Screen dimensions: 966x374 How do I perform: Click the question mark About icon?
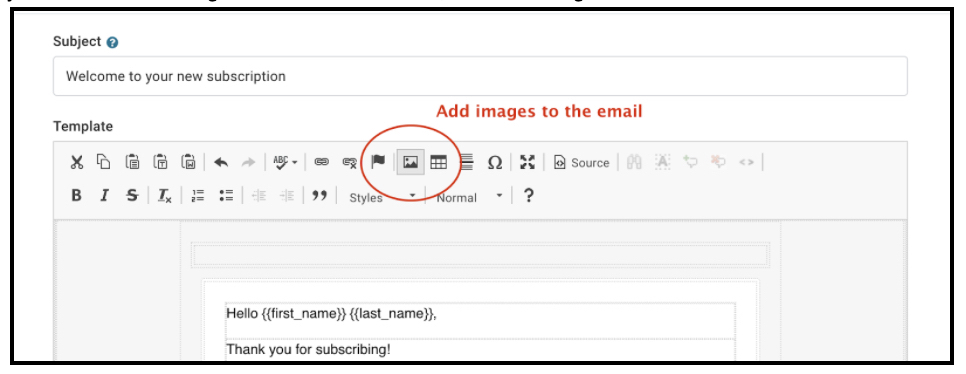tap(528, 196)
